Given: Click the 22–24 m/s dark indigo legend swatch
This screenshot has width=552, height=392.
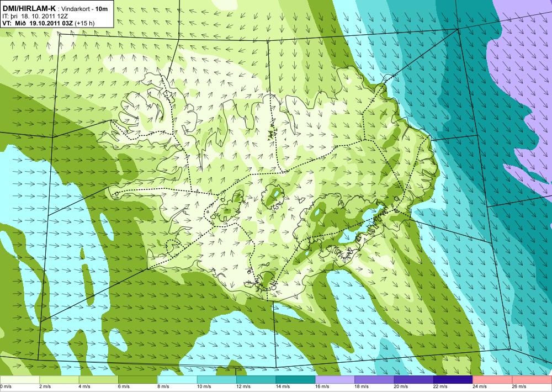Looking at the screenshot, I should coord(453,380).
